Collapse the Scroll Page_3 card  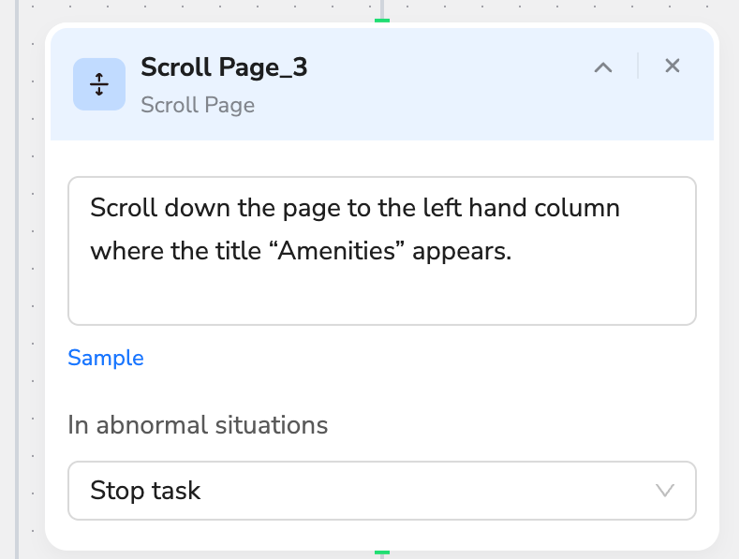[x=602, y=67]
